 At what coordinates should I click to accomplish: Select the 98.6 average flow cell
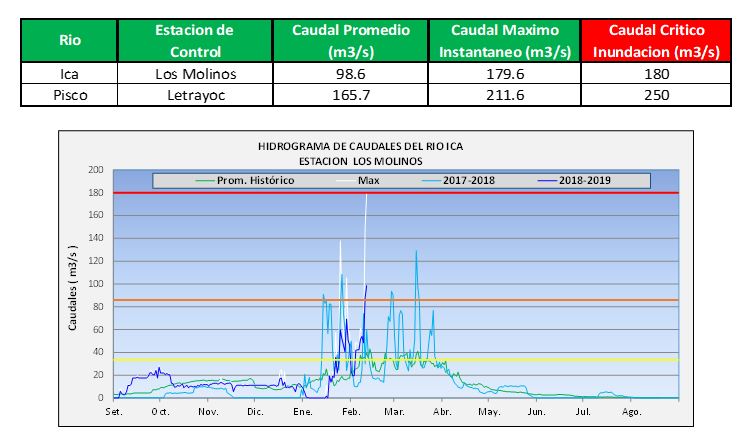[351, 74]
